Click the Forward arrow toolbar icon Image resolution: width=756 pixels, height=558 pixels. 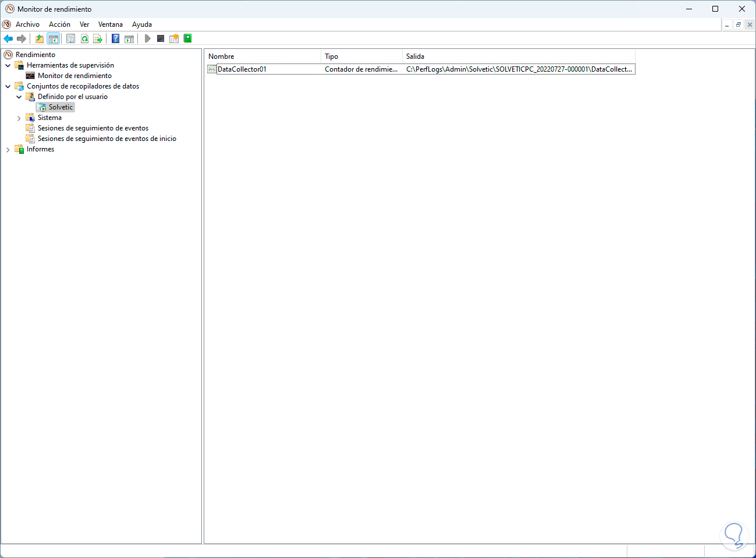coord(22,39)
